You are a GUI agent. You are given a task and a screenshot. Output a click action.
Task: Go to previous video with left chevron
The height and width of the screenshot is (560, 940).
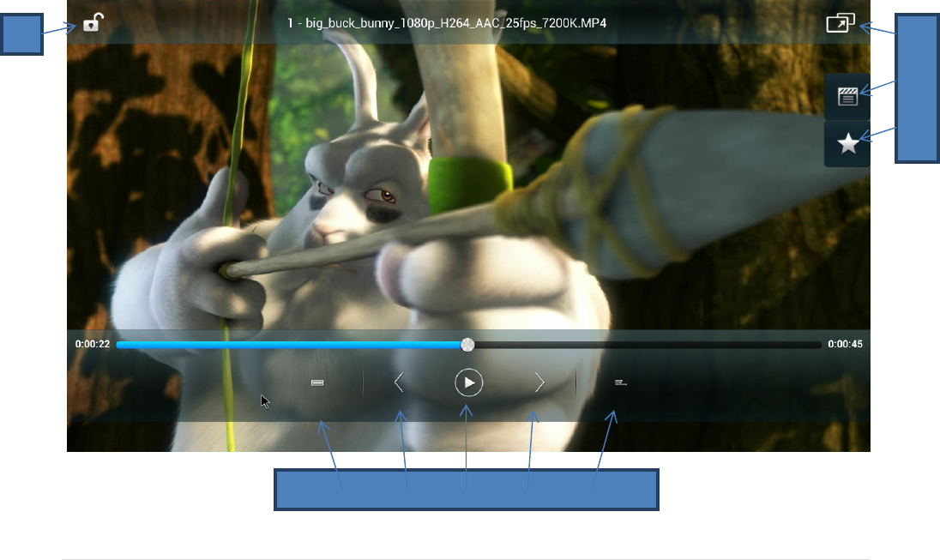[x=399, y=382]
